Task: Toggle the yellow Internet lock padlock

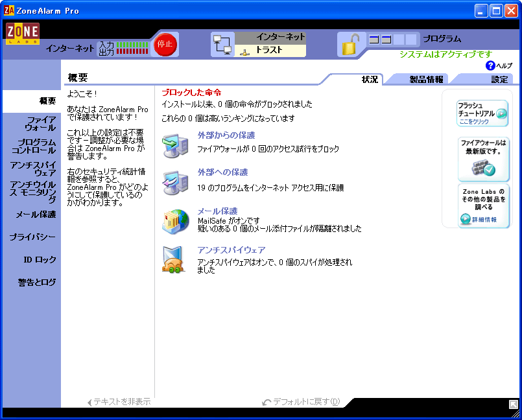Action: 351,45
